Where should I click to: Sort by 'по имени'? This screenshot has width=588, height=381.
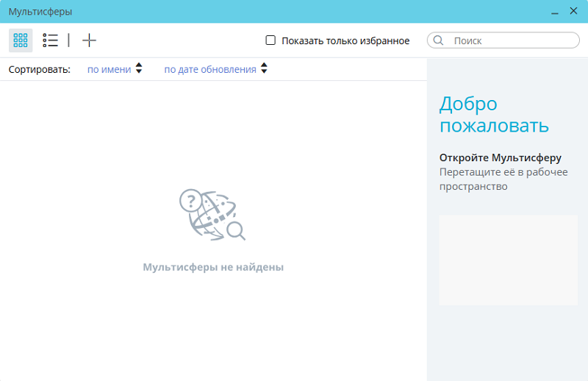pyautogui.click(x=109, y=69)
